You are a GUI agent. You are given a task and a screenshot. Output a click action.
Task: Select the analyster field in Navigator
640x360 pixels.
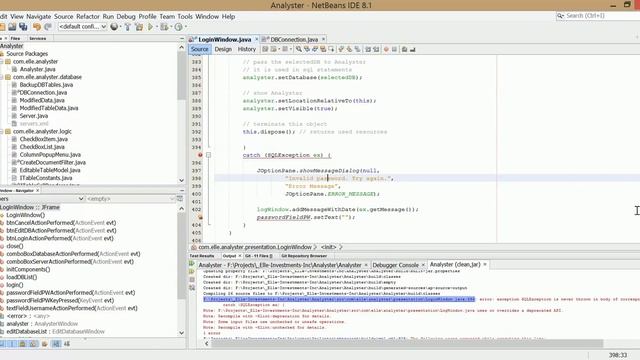[x=42, y=323]
